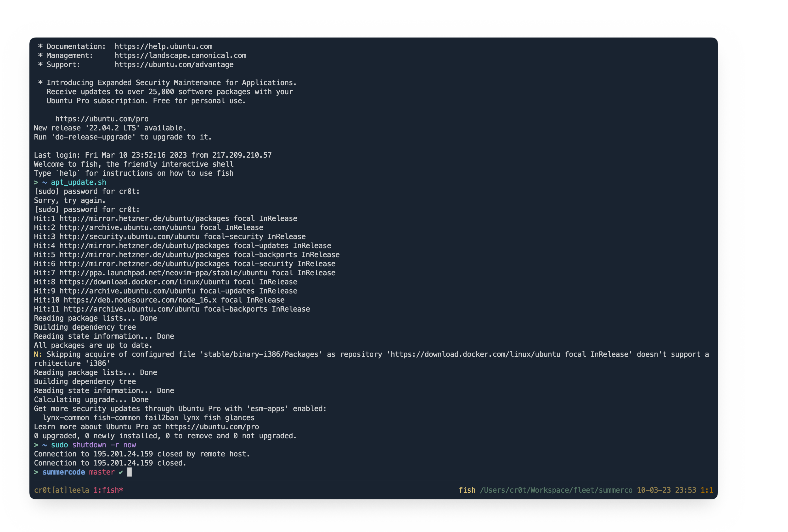Screen dimensions: 788x532
Task: Place cursor at the blinking terminal cursor
Action: point(129,472)
